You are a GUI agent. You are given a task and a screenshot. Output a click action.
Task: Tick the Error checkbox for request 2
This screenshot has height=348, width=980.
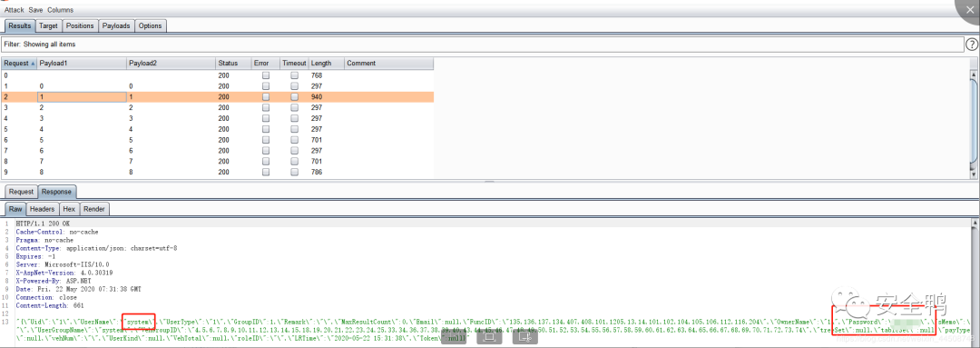[266, 97]
